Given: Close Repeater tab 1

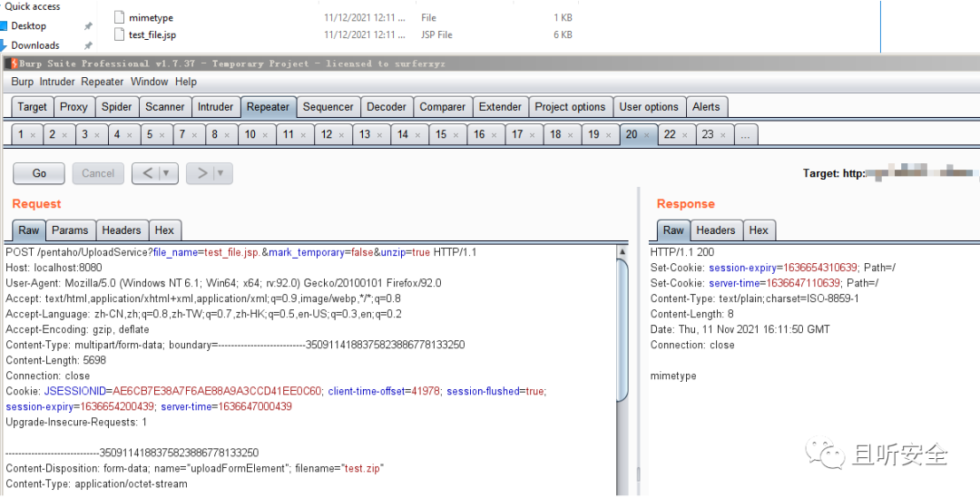Looking at the screenshot, I should tap(33, 135).
